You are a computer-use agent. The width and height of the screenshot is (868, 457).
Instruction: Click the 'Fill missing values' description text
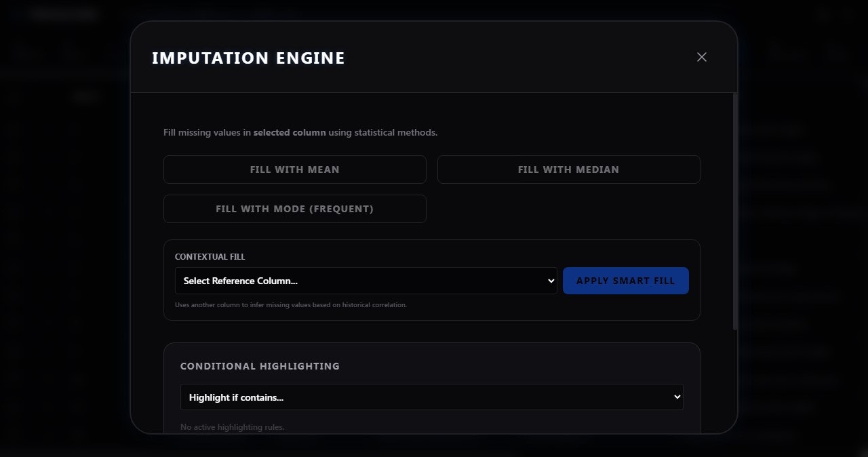pyautogui.click(x=300, y=132)
